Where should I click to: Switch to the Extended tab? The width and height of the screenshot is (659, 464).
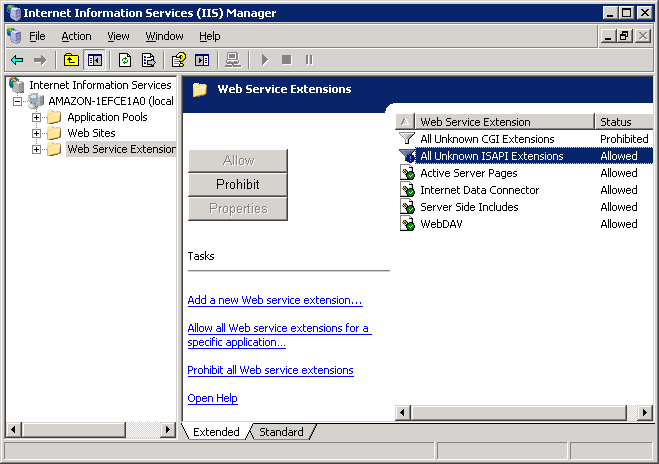216,432
